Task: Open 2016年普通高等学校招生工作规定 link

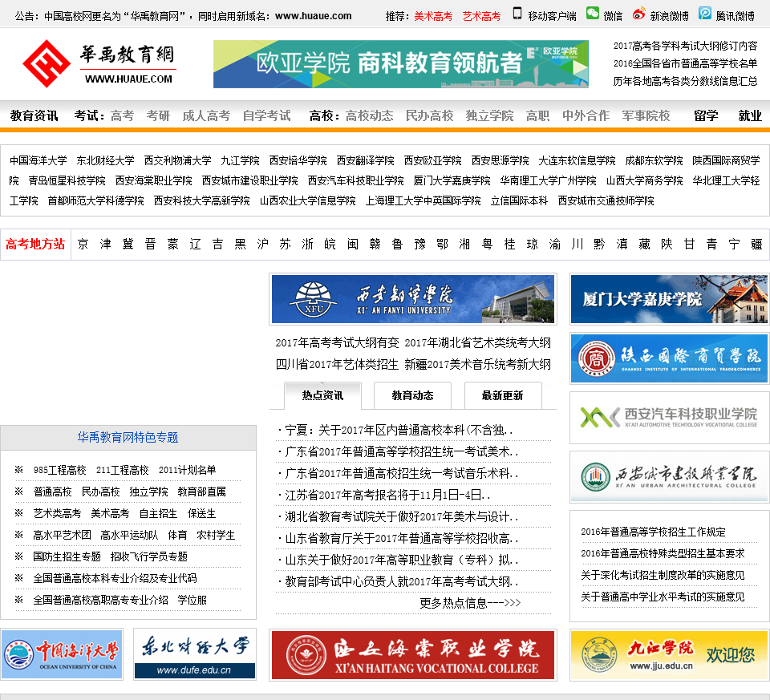Action: (x=653, y=532)
